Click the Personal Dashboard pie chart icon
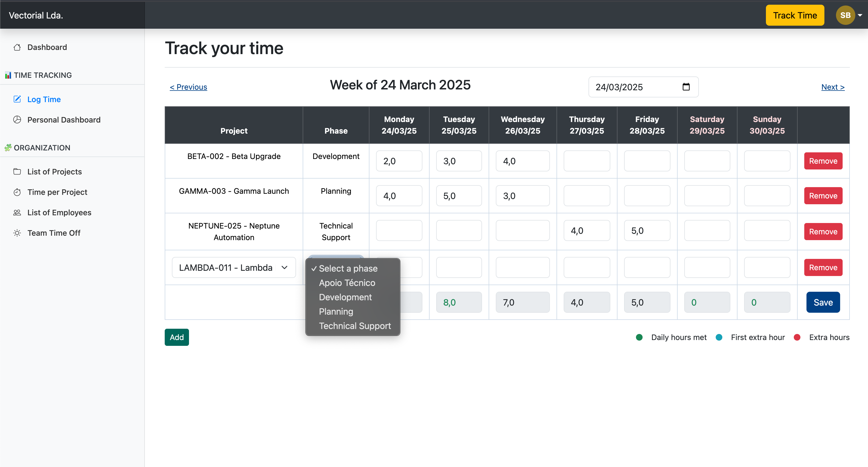The height and width of the screenshot is (467, 868). (x=18, y=120)
